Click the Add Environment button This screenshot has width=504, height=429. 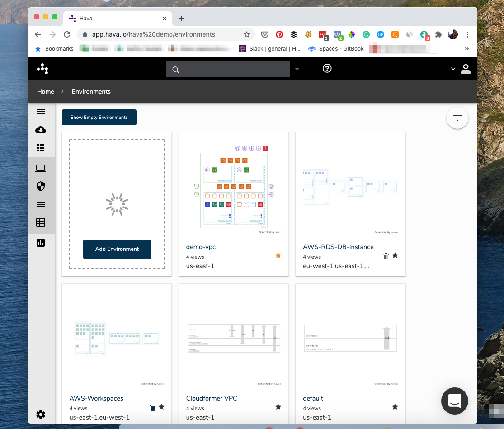point(117,249)
